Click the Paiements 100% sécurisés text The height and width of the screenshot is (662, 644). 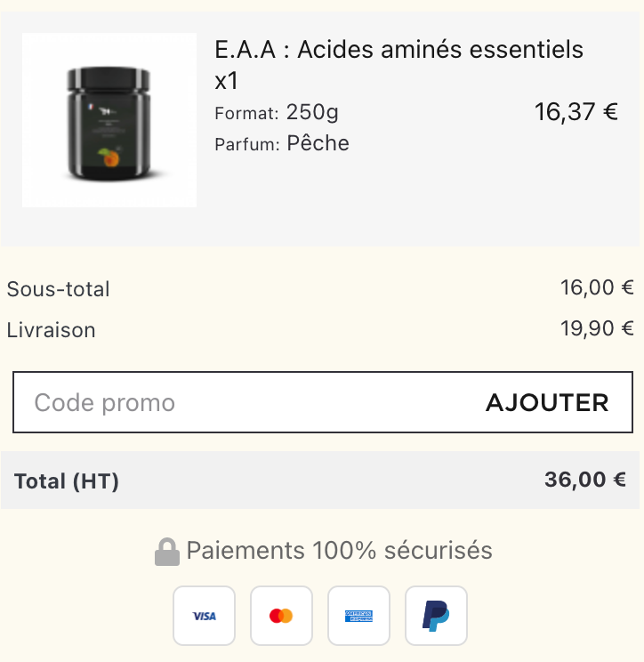tap(339, 550)
